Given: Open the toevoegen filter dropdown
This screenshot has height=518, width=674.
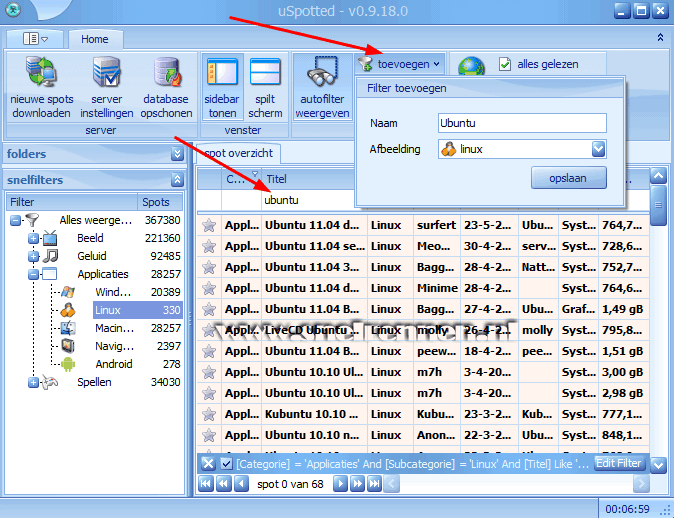Looking at the screenshot, I should point(400,64).
